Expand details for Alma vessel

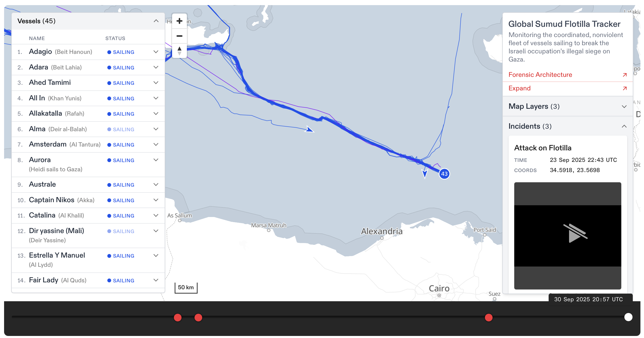156,129
